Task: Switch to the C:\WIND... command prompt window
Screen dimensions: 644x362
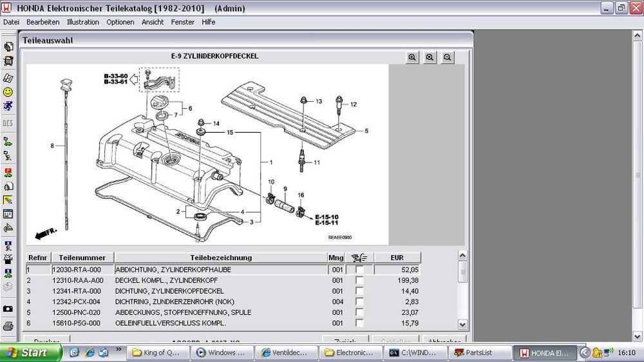Action: click(416, 352)
